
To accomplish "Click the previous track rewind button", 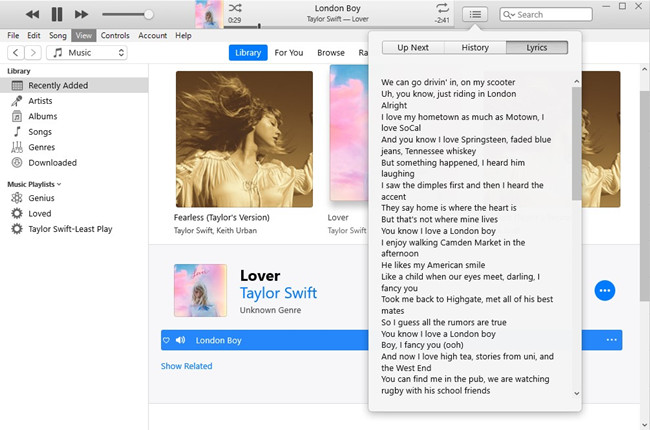I will point(32,15).
